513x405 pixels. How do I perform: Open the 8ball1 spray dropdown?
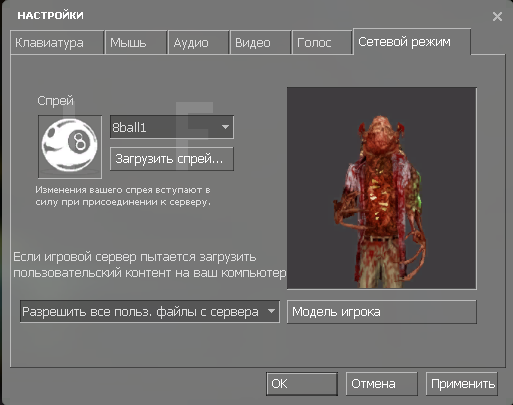click(172, 127)
